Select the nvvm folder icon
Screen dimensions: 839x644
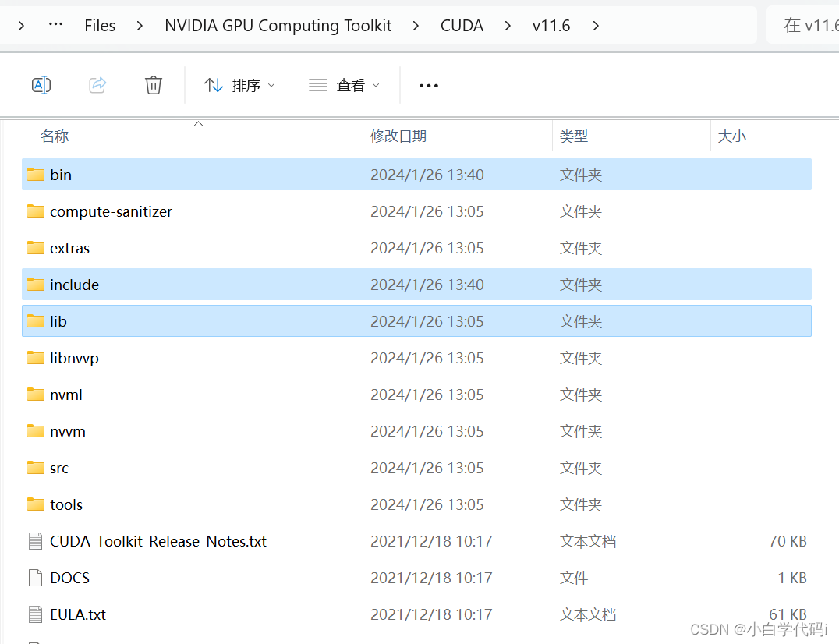point(36,431)
